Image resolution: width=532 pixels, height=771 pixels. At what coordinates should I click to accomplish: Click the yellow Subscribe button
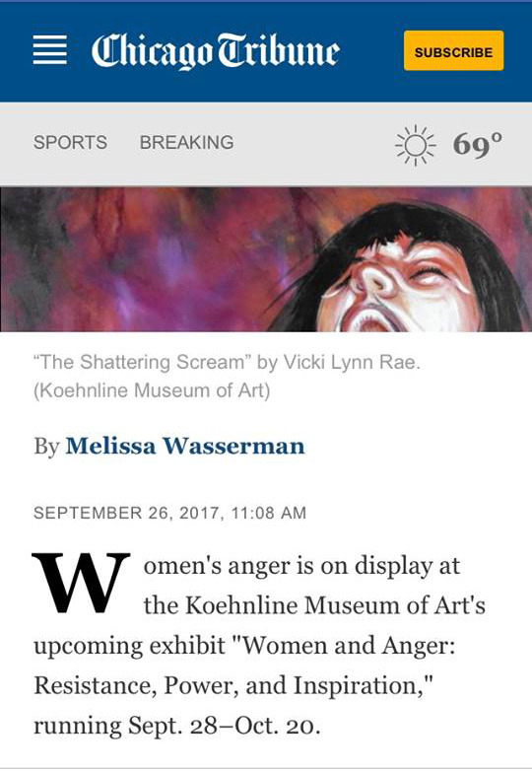[453, 50]
